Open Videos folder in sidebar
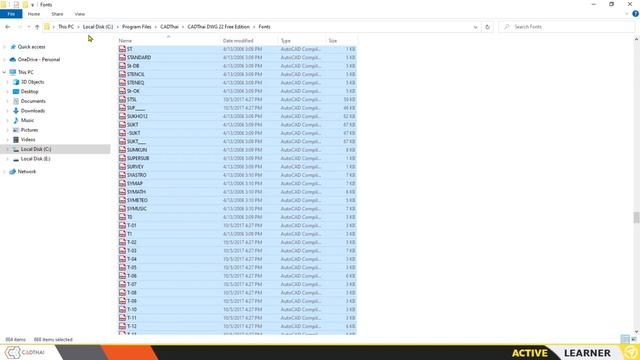The image size is (640, 360). [28, 140]
